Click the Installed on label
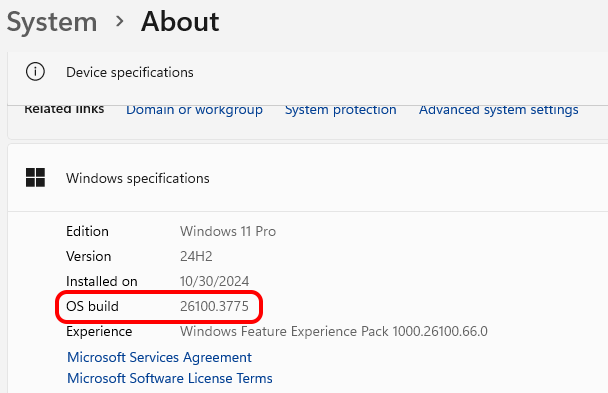608x393 pixels. pos(102,281)
